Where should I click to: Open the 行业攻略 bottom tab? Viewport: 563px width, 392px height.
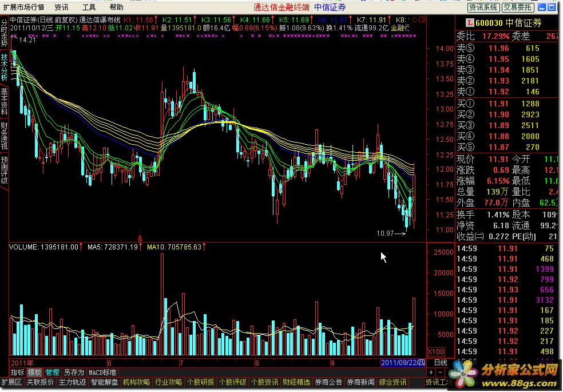point(168,383)
